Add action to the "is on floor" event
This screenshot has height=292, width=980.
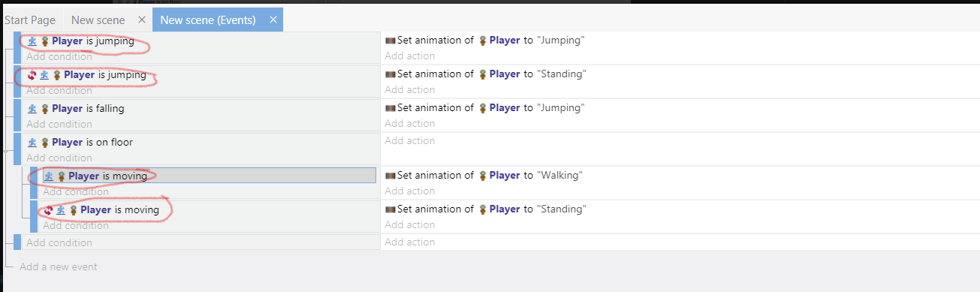[x=410, y=140]
